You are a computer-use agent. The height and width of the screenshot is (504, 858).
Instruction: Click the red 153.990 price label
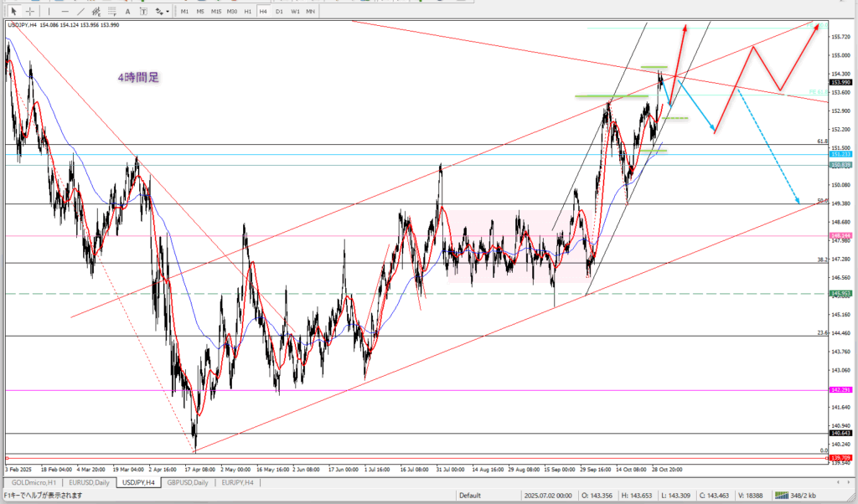point(840,82)
